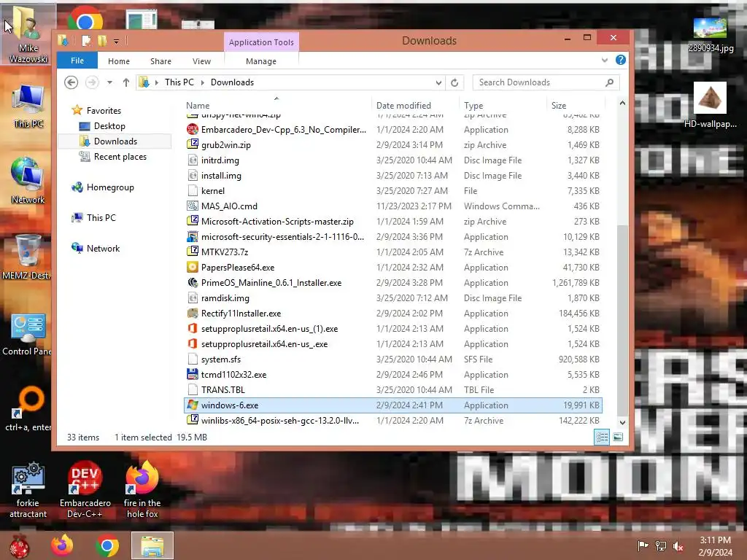The image size is (747, 560).
Task: Open the Manage ribbon tab
Action: pyautogui.click(x=260, y=61)
